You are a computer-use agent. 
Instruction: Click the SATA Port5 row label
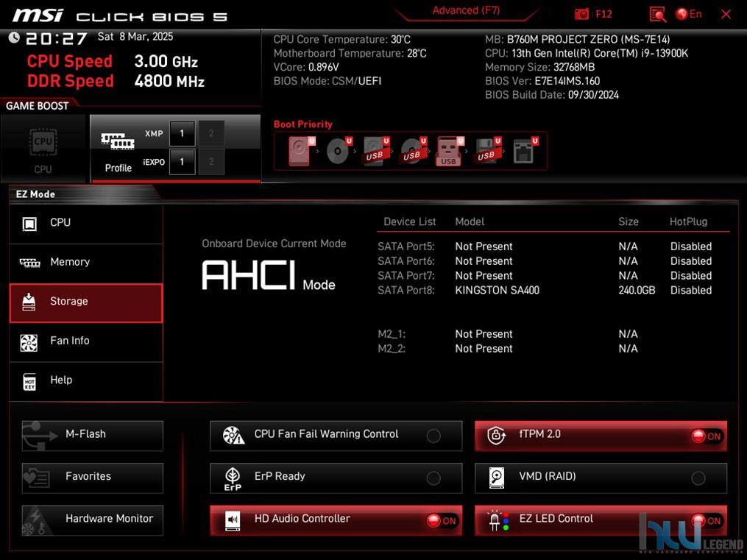(x=406, y=247)
